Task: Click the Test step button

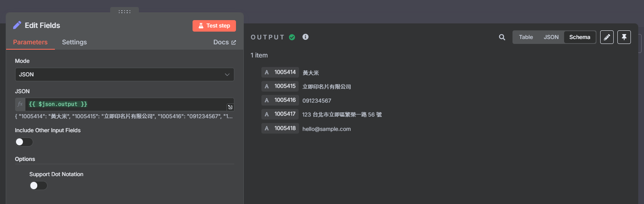Action: pyautogui.click(x=214, y=26)
